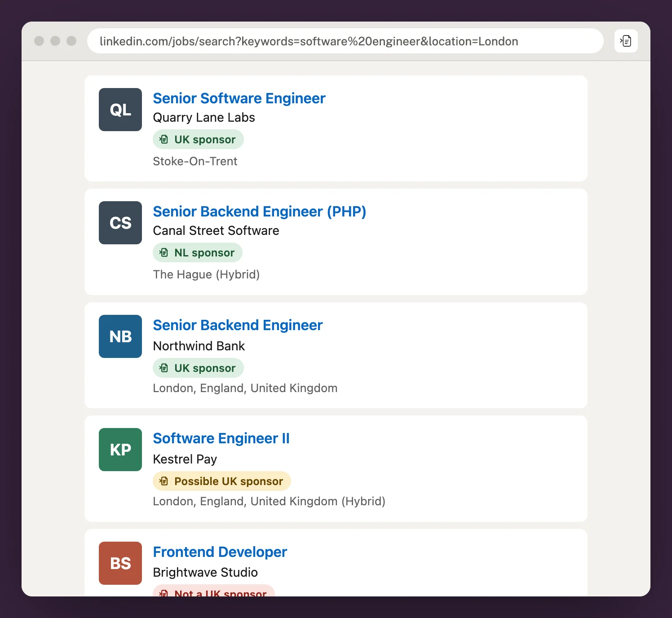The height and width of the screenshot is (618, 672).
Task: Focus the LinkedIn jobs URL address bar
Action: tap(345, 41)
